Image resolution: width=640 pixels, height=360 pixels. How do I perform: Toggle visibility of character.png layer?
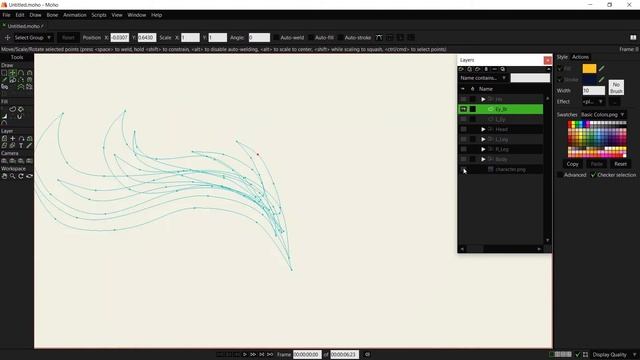[x=463, y=169]
